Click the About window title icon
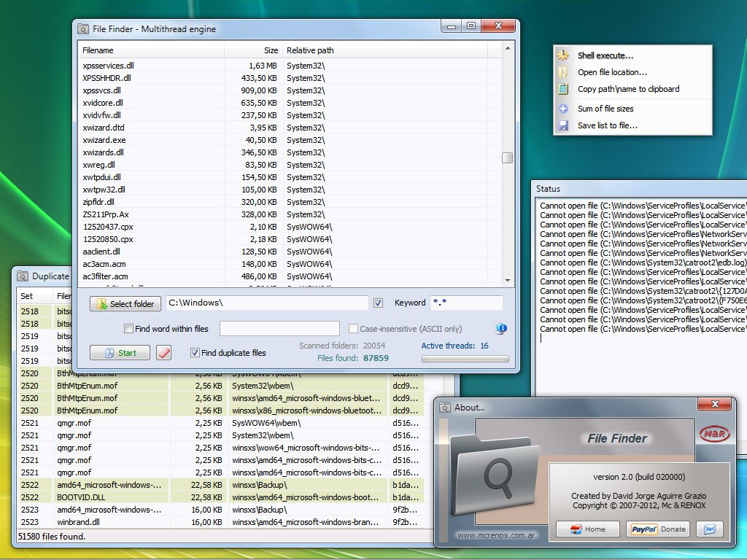 tap(444, 408)
